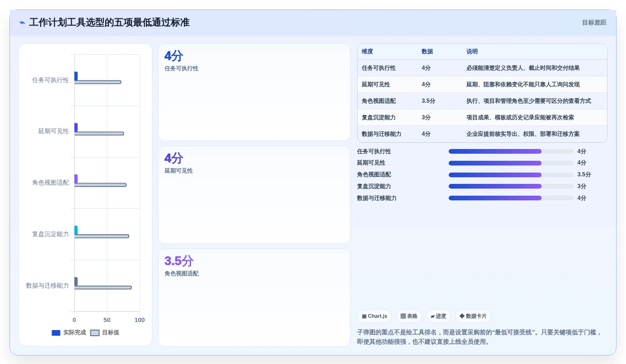Click the 目标差距 label in the header
Viewport: 626px width, 364px height.
[594, 23]
